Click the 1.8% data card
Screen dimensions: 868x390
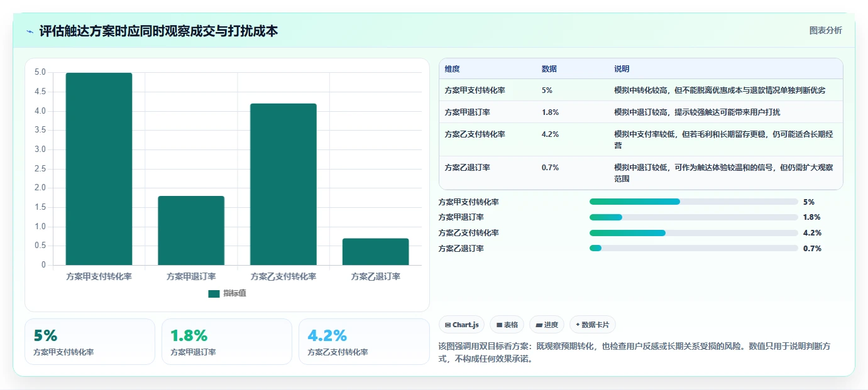pyautogui.click(x=227, y=342)
